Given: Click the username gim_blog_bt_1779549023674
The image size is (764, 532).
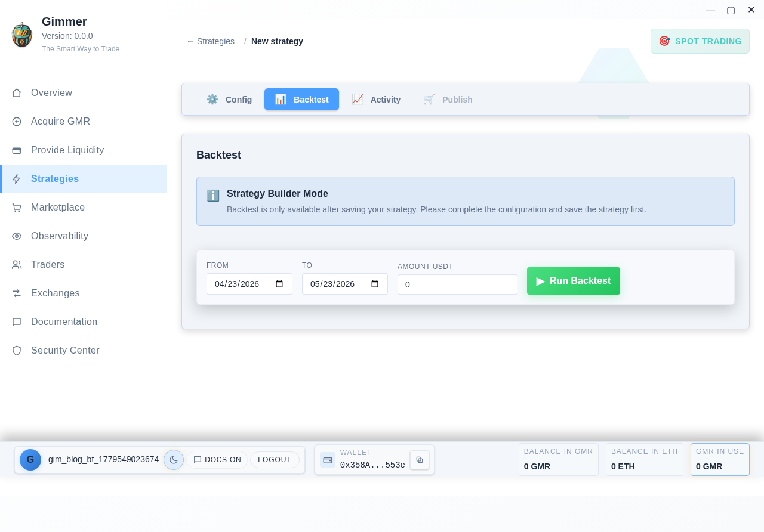Looking at the screenshot, I should tap(103, 459).
